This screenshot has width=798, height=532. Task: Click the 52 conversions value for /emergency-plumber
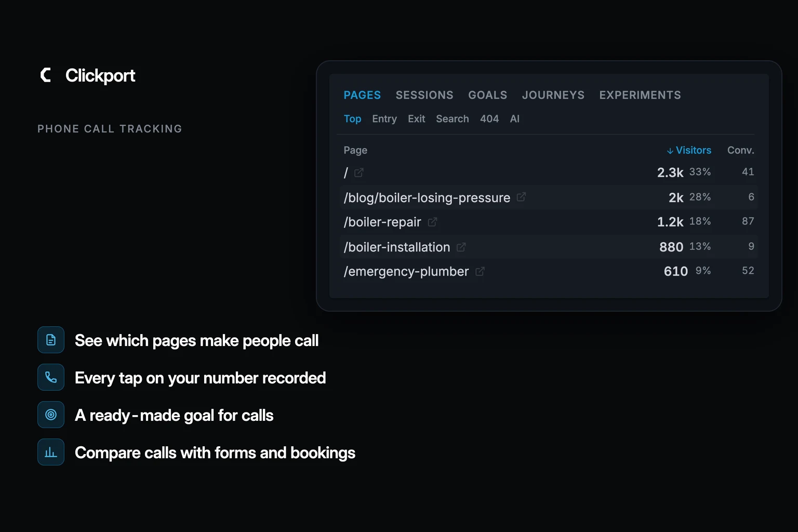tap(748, 271)
